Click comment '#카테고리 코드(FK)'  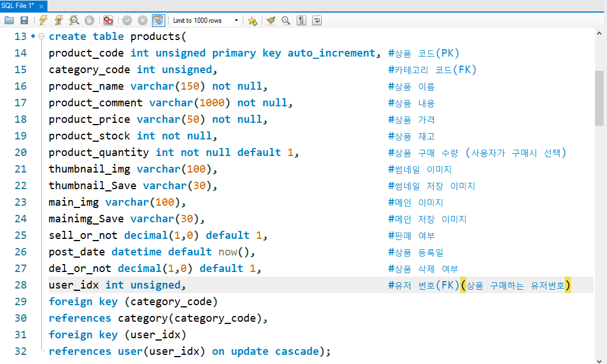click(432, 70)
